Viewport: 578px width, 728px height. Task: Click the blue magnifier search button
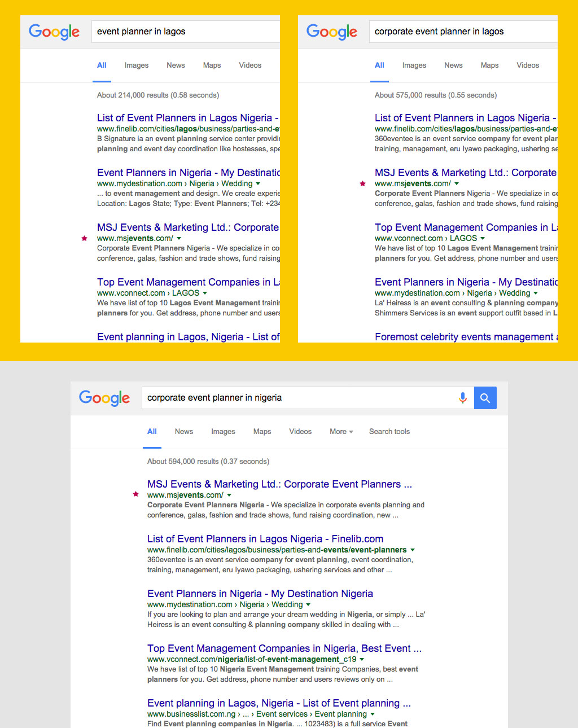[x=485, y=398]
